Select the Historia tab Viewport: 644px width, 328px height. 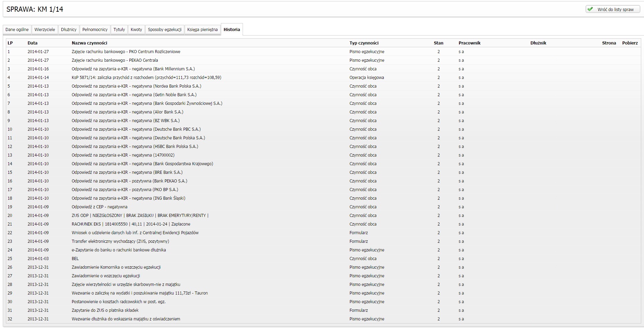232,30
